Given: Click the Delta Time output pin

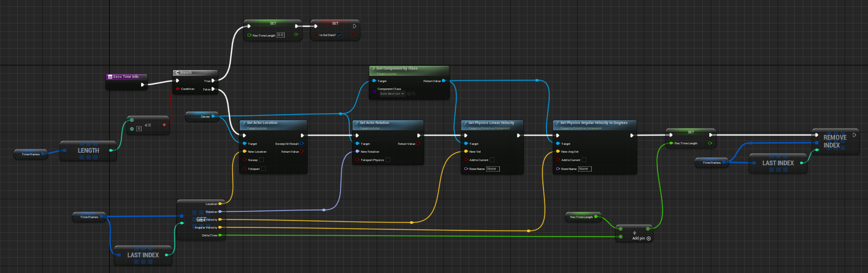Looking at the screenshot, I should [220, 235].
